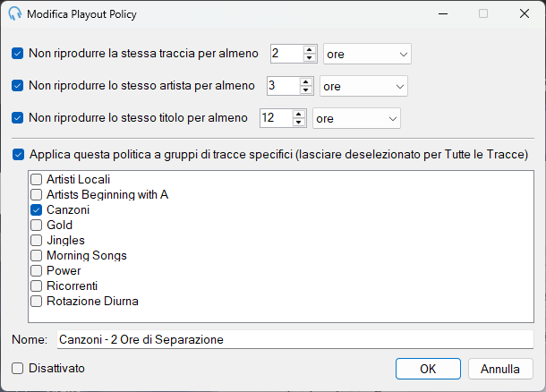Uncheck the Canzoni group
The height and width of the screenshot is (392, 546).
pyautogui.click(x=36, y=210)
